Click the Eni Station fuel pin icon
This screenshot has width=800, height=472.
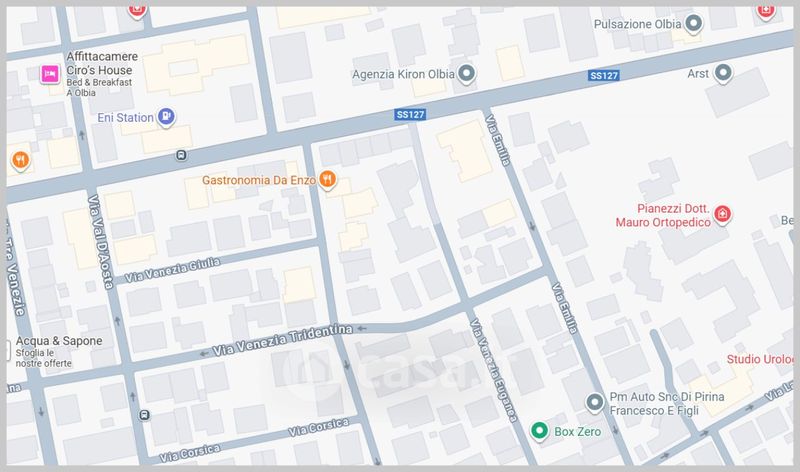pyautogui.click(x=166, y=117)
